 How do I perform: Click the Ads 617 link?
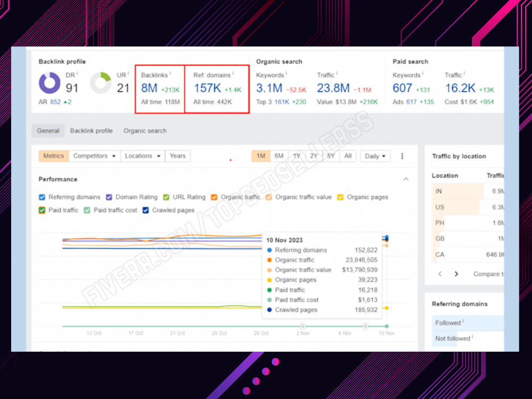point(411,102)
